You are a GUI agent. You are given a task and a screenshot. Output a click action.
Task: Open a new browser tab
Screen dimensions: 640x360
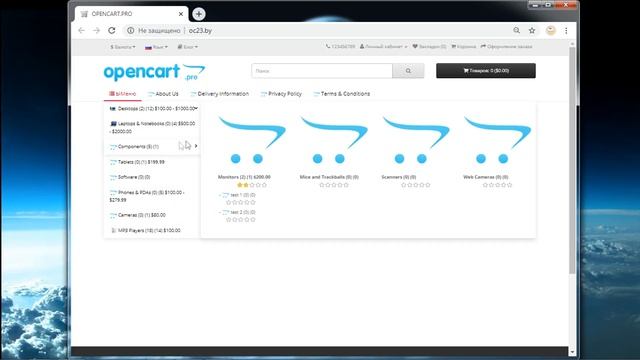[x=199, y=14]
